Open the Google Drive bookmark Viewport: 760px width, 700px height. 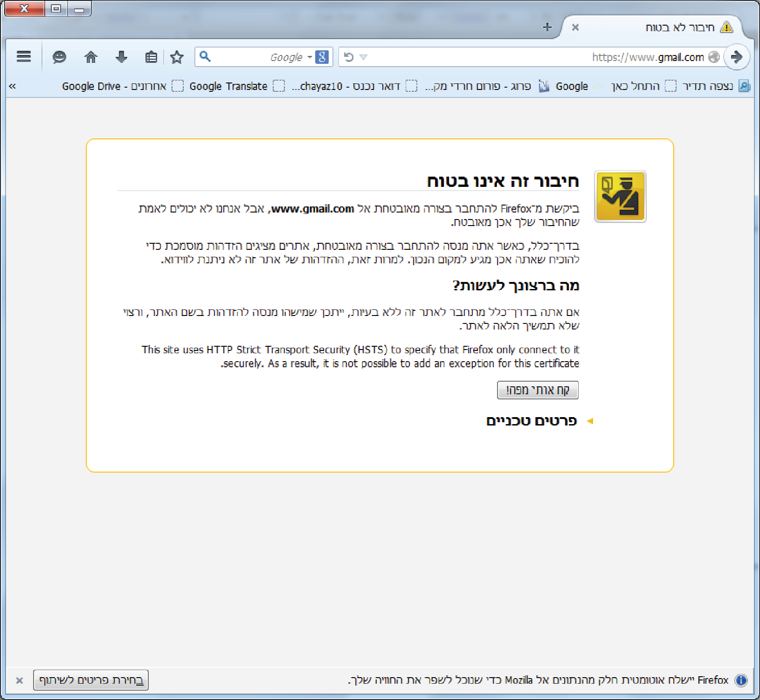(123, 86)
